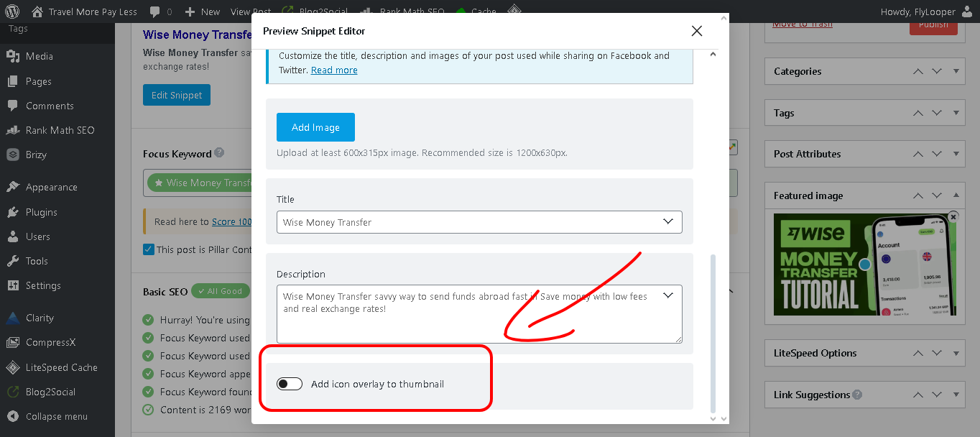Click modal scrollbar down arrow
This screenshot has width=980, height=437.
[x=713, y=418]
